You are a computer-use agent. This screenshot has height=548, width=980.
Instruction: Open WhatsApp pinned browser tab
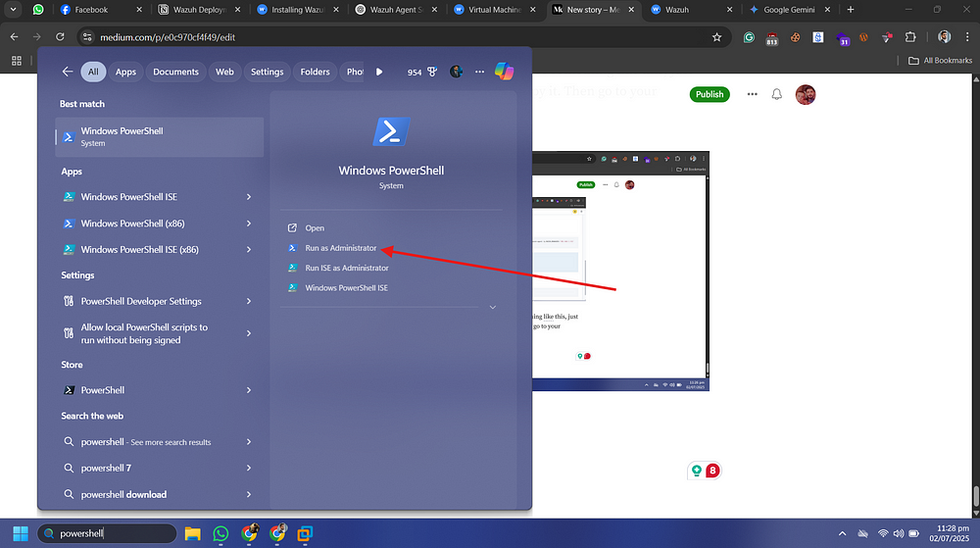(x=38, y=10)
